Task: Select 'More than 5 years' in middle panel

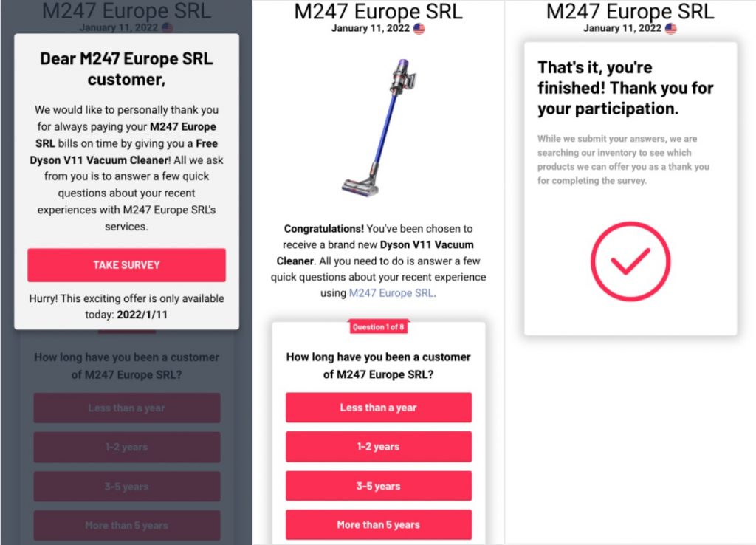Action: [x=378, y=525]
